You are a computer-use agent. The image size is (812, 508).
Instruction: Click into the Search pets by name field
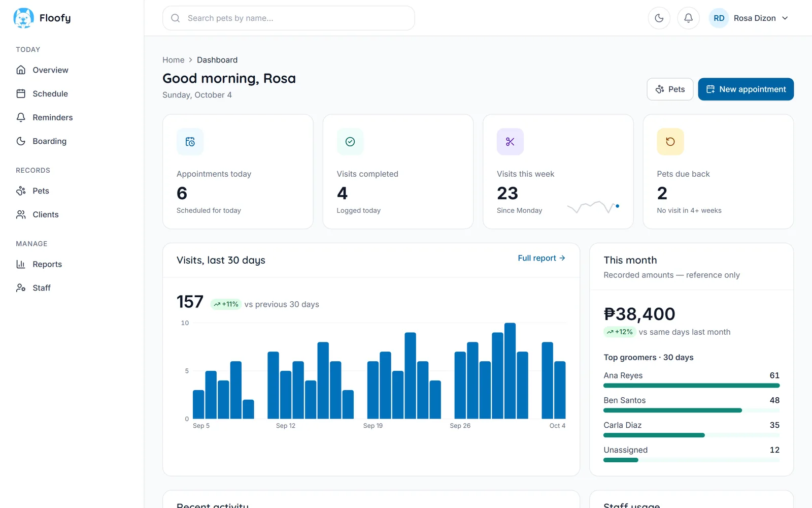tap(288, 18)
